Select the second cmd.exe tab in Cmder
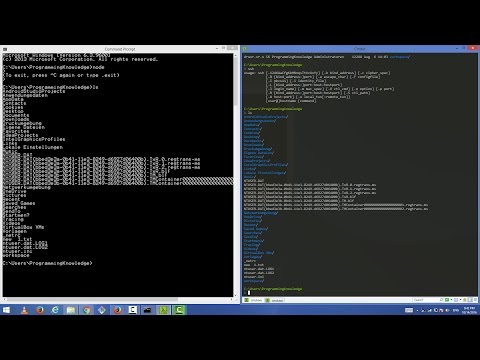This screenshot has width=480, height=360. (274, 300)
